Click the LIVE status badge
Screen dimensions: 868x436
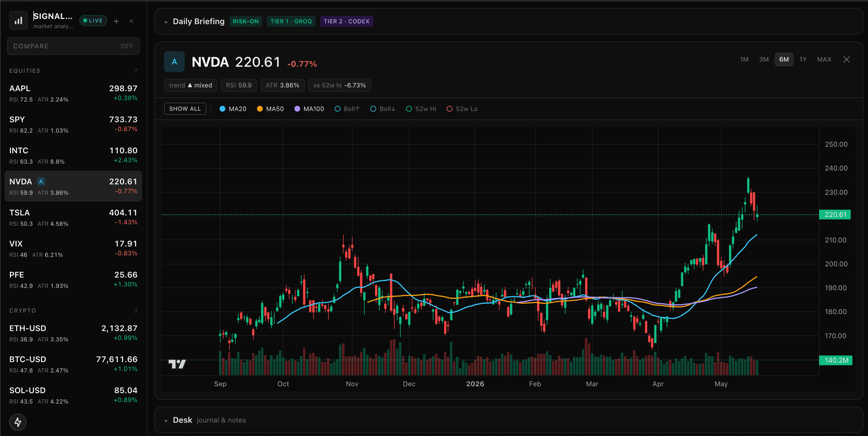click(x=93, y=21)
